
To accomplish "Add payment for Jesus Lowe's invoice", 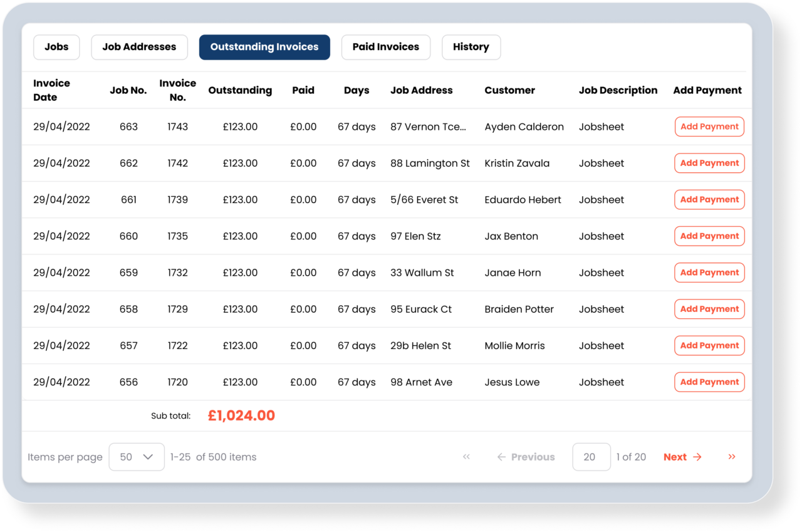I will pos(709,382).
